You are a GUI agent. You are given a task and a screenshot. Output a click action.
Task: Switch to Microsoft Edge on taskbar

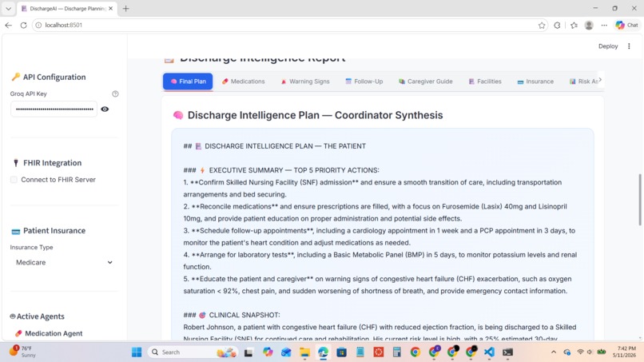tap(323, 352)
